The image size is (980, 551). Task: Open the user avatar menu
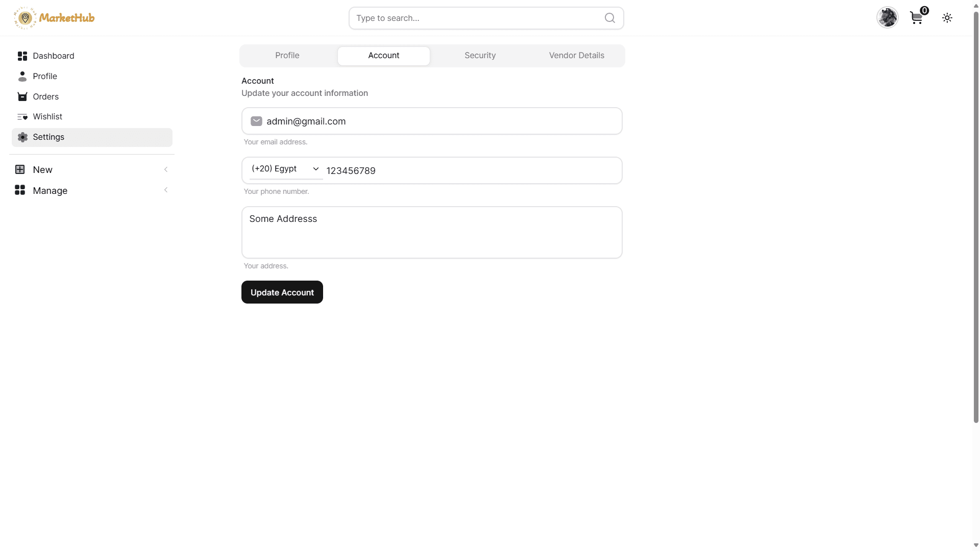(x=887, y=18)
